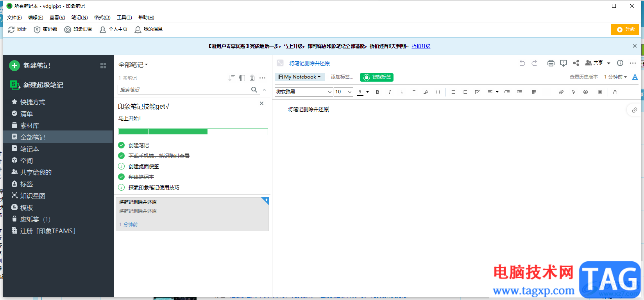Image resolution: width=644 pixels, height=300 pixels.
Task: Open the 编辑(E) menu
Action: point(36,18)
